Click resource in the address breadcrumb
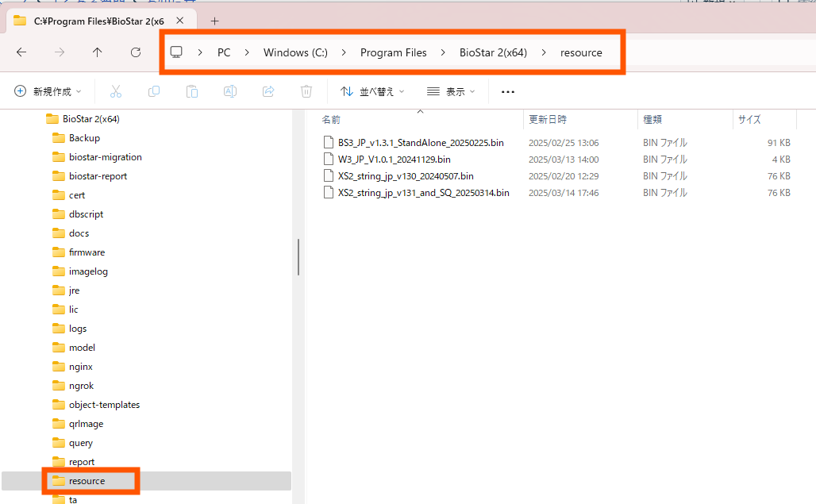The width and height of the screenshot is (816, 504). pyautogui.click(x=581, y=52)
